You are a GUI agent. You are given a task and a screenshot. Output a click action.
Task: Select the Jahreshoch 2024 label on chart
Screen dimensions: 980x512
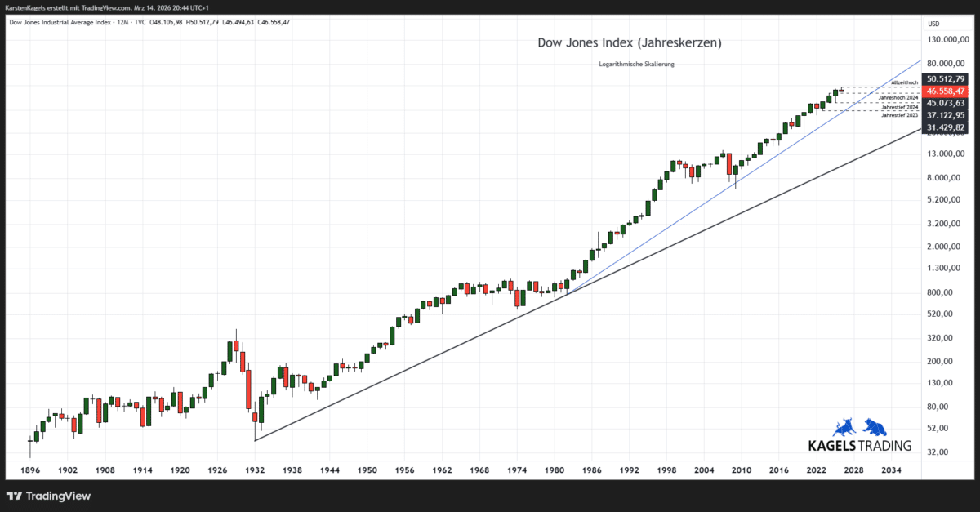tap(898, 97)
